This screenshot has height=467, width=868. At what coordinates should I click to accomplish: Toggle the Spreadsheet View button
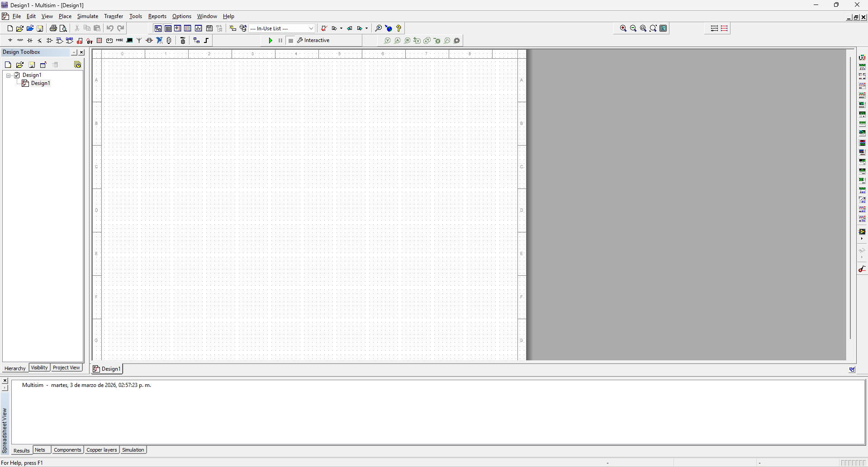pyautogui.click(x=168, y=28)
